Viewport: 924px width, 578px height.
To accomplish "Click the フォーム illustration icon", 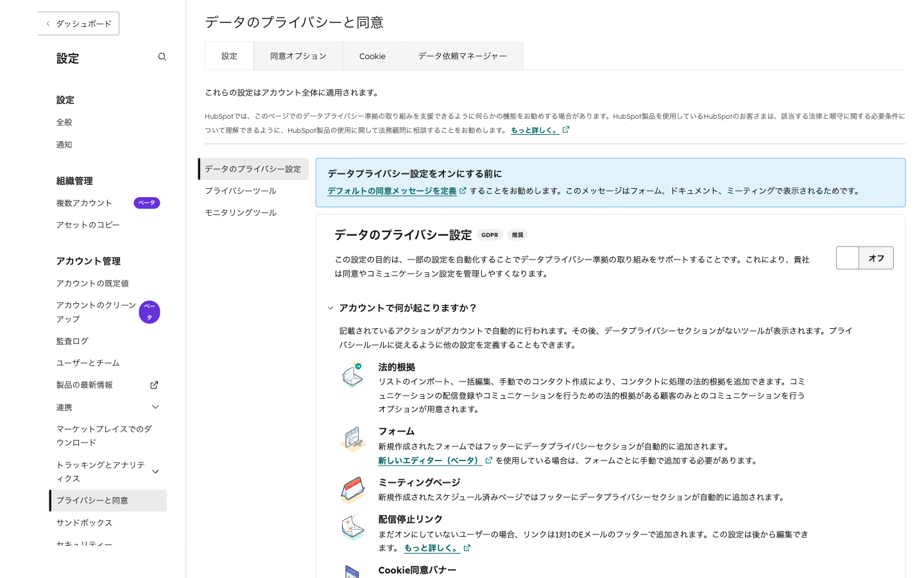I will [x=352, y=439].
